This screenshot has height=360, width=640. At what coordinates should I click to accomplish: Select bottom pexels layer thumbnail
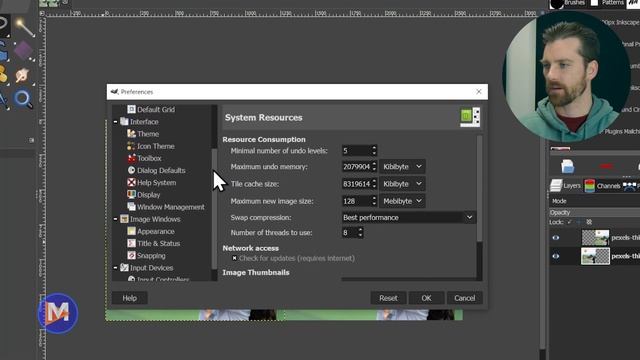point(595,256)
